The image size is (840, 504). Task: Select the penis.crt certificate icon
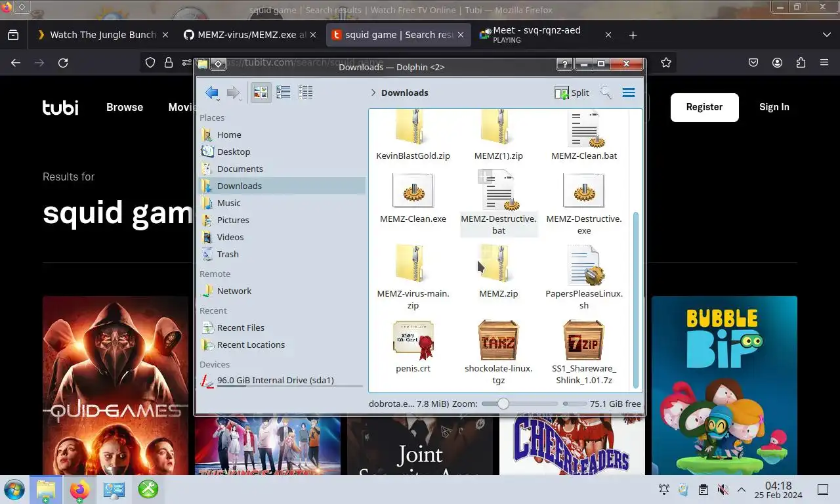click(413, 340)
